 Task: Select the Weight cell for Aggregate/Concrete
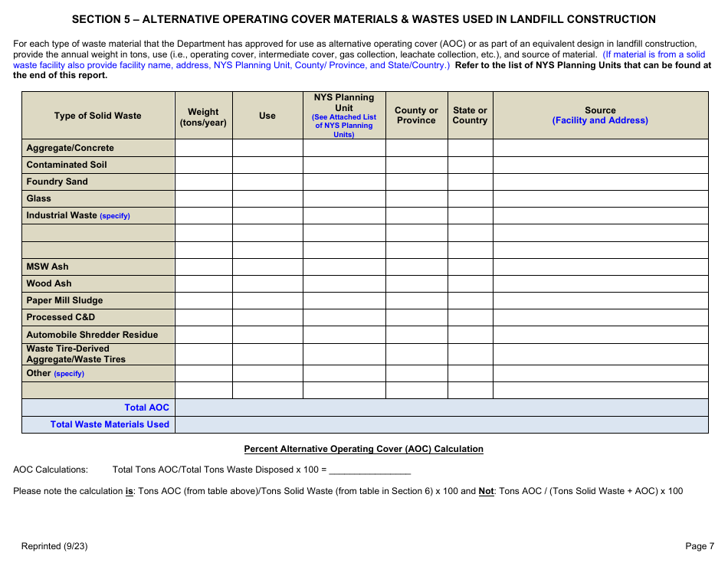[x=203, y=148]
